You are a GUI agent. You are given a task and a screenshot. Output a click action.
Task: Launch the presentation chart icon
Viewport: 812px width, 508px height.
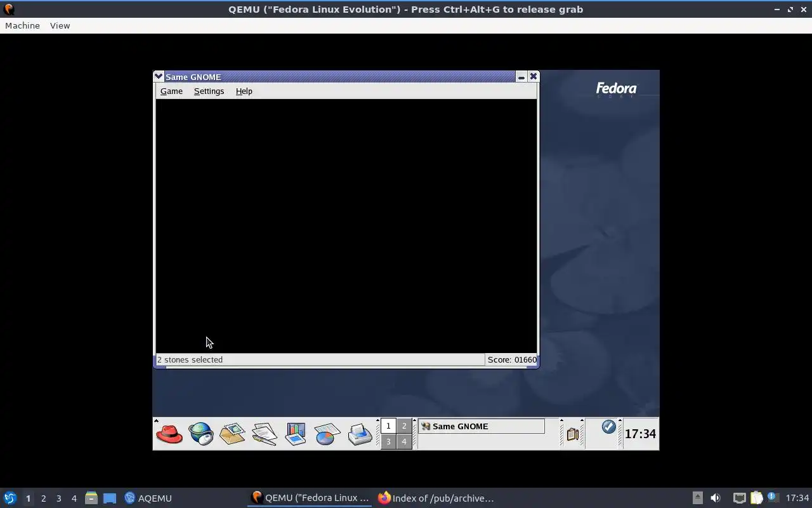tap(296, 434)
